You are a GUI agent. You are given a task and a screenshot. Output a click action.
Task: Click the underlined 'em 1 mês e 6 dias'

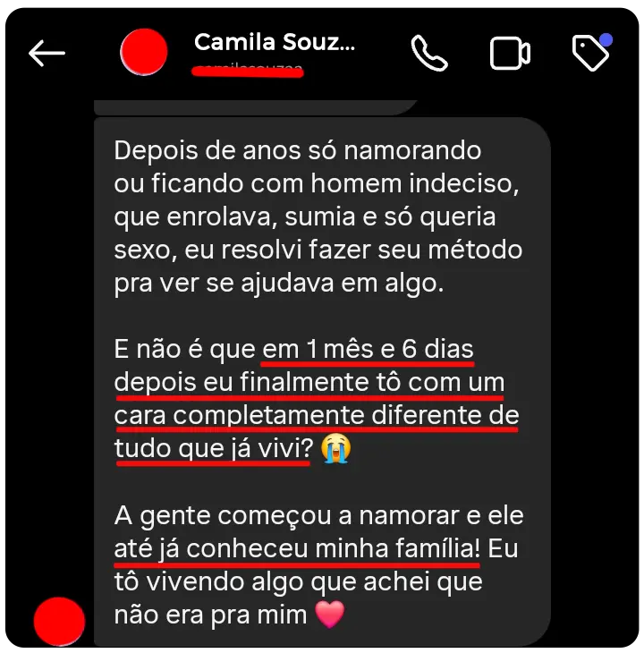368,350
